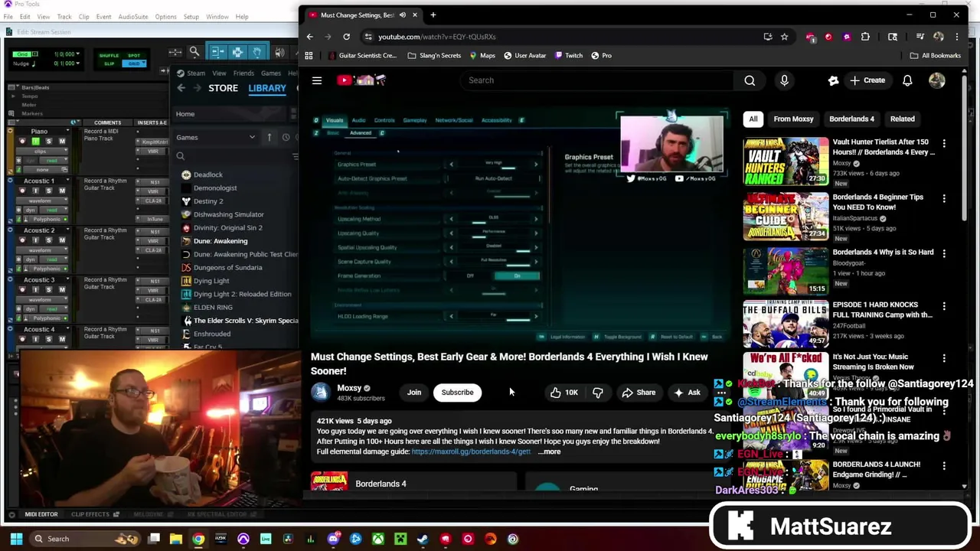Open Discord from the taskbar
Viewport: 980px width, 551px height.
333,539
